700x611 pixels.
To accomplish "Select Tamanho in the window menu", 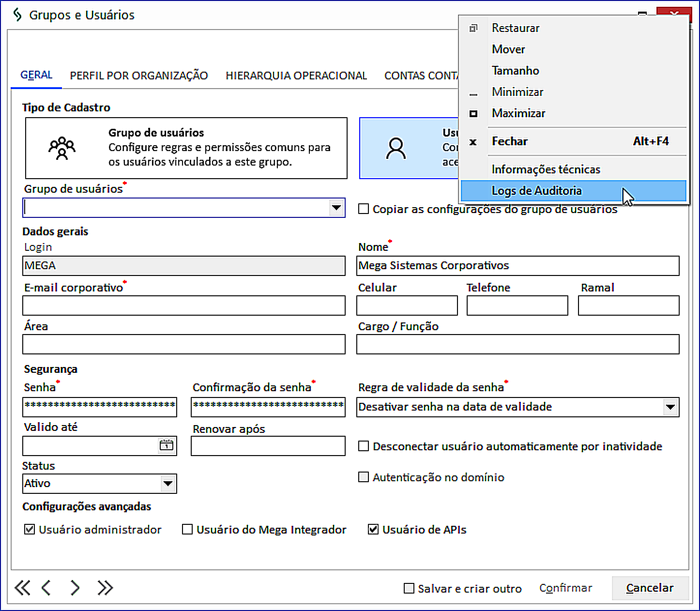I will (x=574, y=71).
